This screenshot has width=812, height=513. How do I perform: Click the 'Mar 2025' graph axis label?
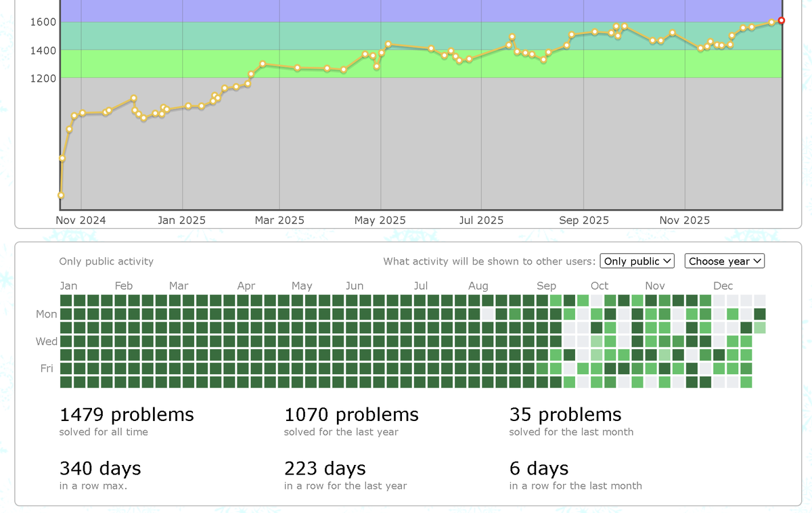point(279,220)
